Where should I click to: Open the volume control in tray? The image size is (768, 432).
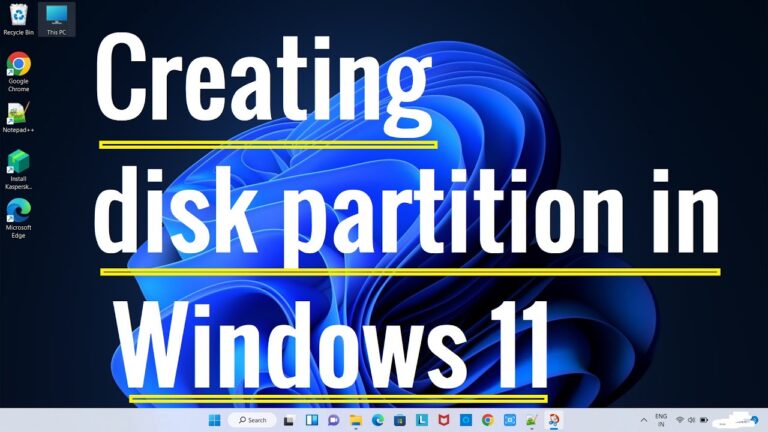(692, 420)
